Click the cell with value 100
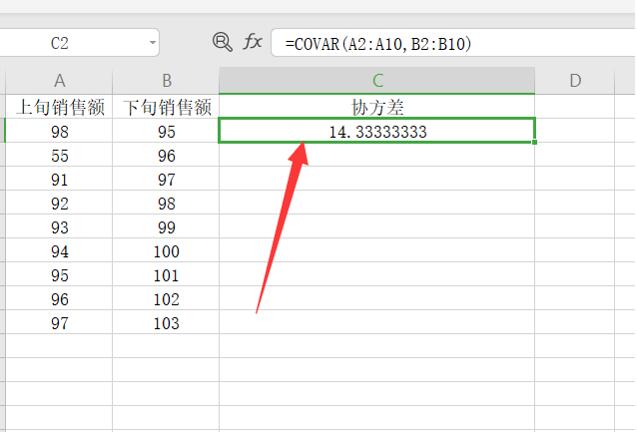 (166, 251)
